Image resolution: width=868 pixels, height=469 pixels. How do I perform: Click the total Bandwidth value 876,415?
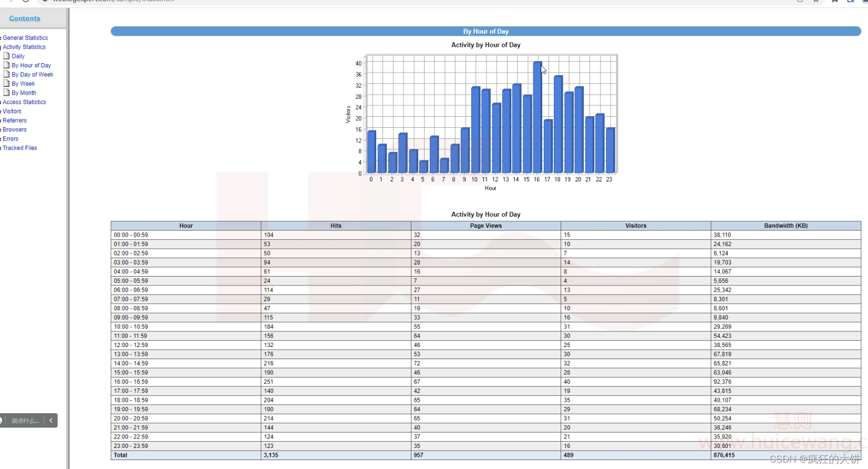pyautogui.click(x=724, y=455)
